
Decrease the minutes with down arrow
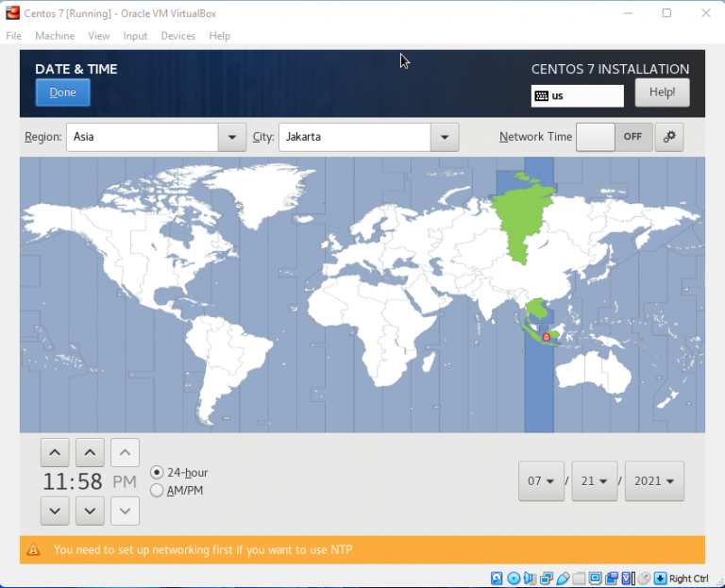tap(91, 511)
